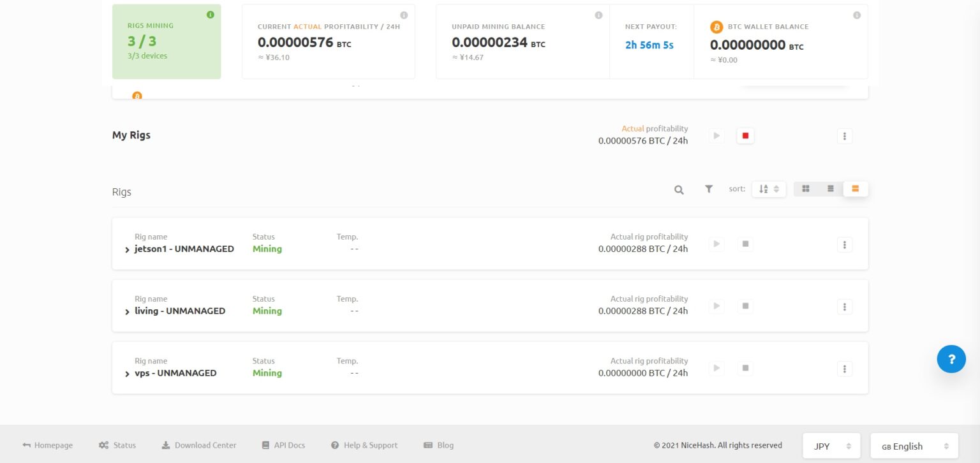This screenshot has height=463, width=980.
Task: Switch to grid view layout
Action: pos(806,189)
